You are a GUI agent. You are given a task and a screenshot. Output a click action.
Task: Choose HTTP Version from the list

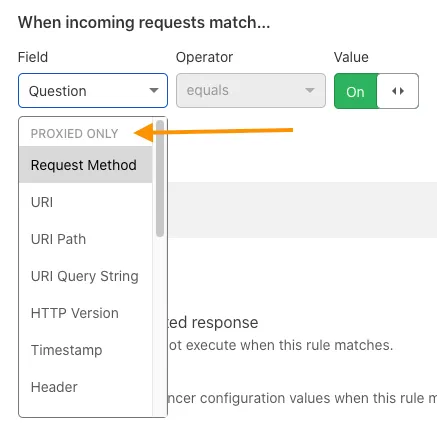coord(86,313)
